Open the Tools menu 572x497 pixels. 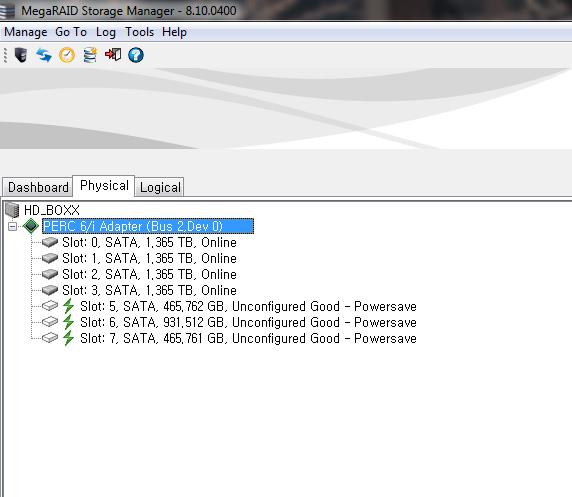pos(139,32)
